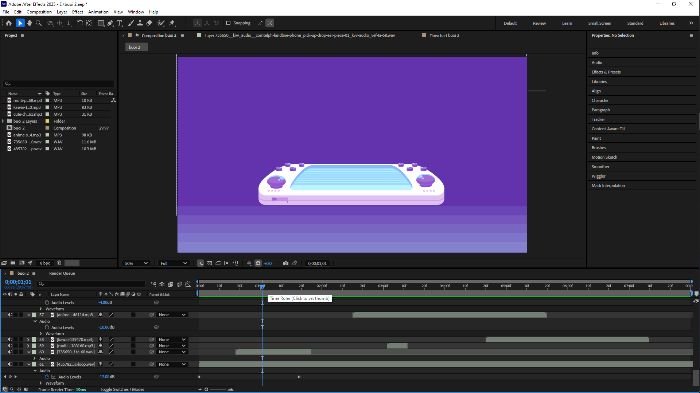The width and height of the screenshot is (700, 393).
Task: Open the viewer magnification dropdown
Action: (x=136, y=263)
